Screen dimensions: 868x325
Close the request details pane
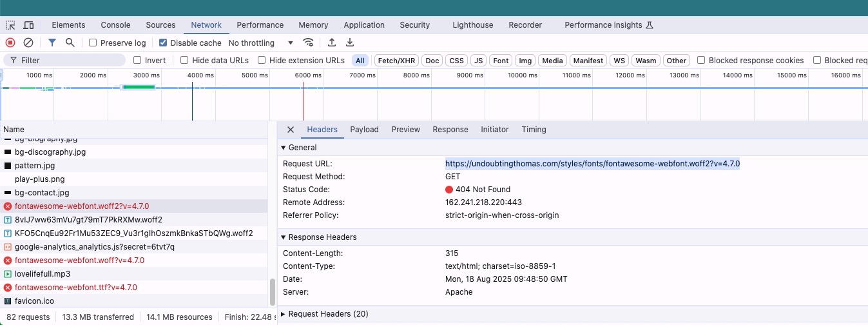290,130
